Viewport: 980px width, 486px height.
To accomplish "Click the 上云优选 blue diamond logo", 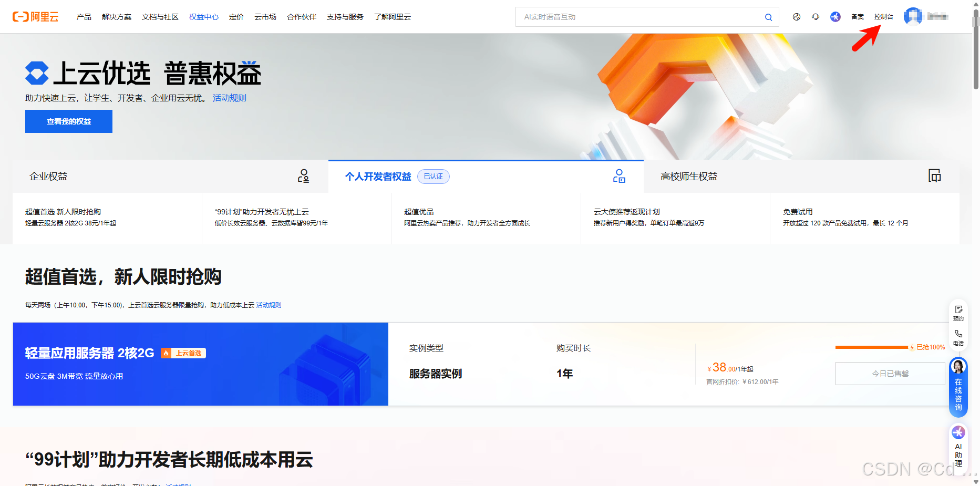I will [37, 73].
